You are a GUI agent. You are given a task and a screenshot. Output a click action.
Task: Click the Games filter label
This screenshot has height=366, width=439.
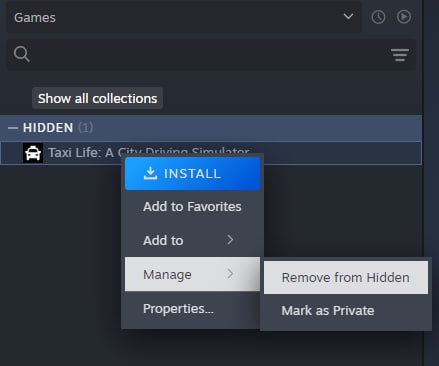pos(35,17)
